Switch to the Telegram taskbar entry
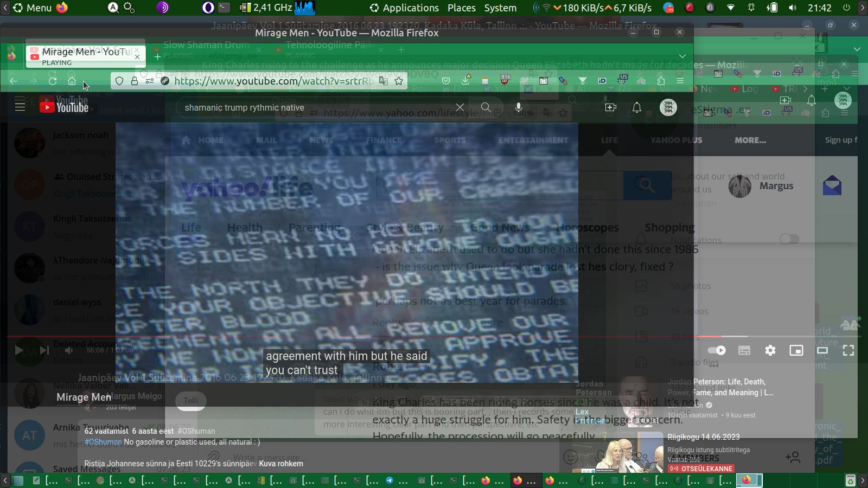Viewport: 868px width, 488px height. tap(398, 480)
